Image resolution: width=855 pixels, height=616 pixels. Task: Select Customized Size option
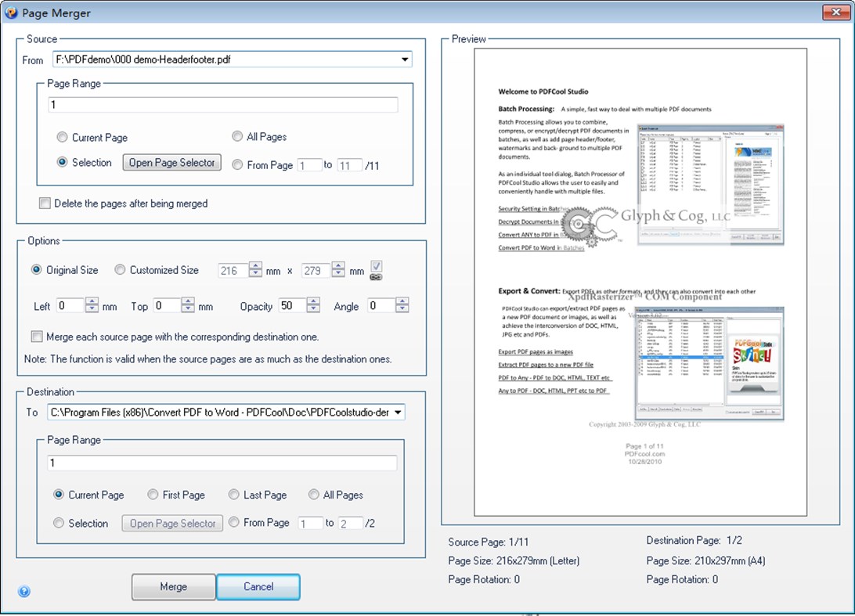120,270
